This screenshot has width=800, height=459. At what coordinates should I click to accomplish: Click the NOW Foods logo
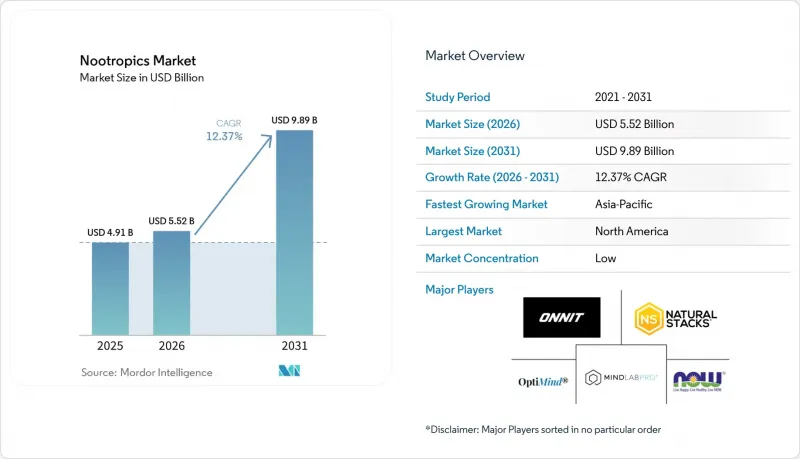698,381
